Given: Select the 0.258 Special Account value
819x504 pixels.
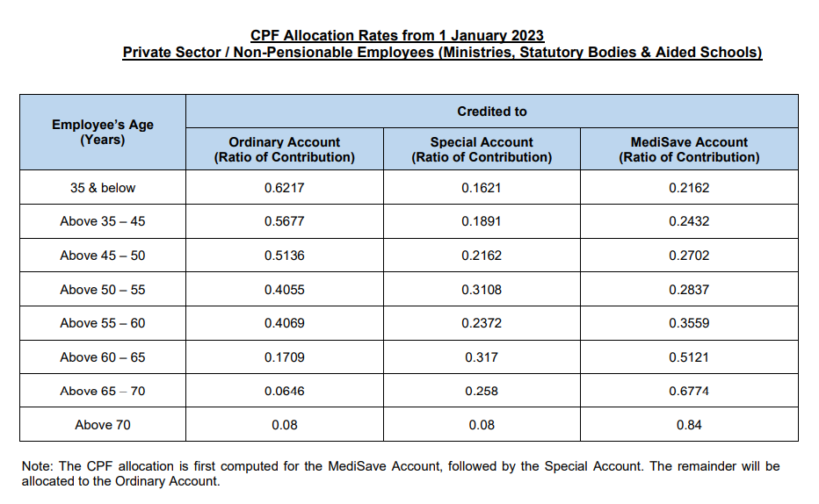Looking at the screenshot, I should (482, 391).
